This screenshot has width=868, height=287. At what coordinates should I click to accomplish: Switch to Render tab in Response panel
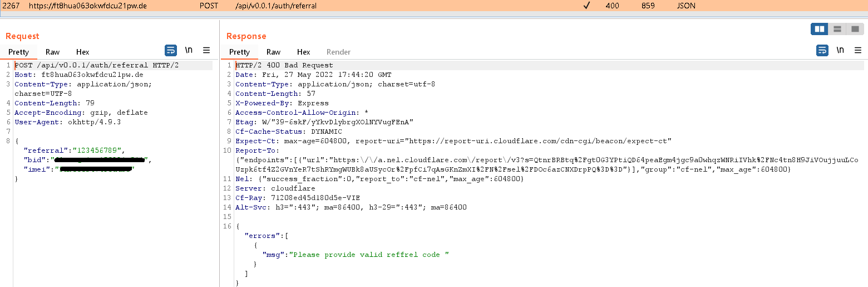[338, 52]
